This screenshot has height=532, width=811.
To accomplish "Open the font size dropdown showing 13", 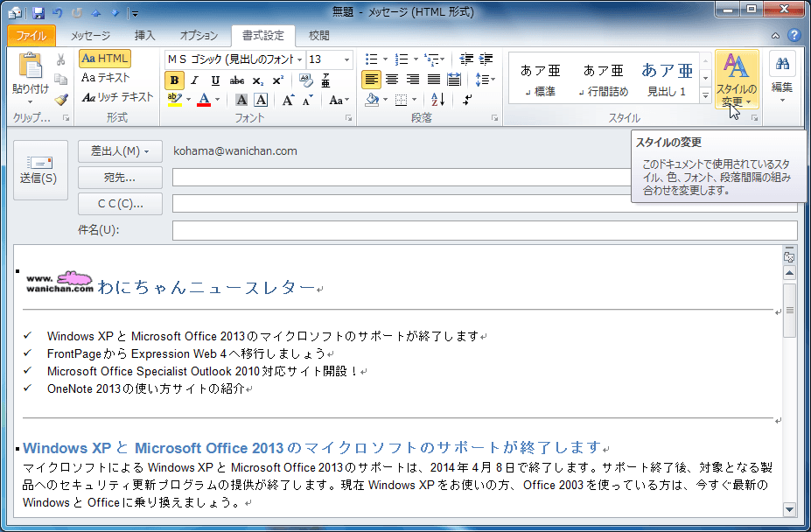I will [x=346, y=59].
